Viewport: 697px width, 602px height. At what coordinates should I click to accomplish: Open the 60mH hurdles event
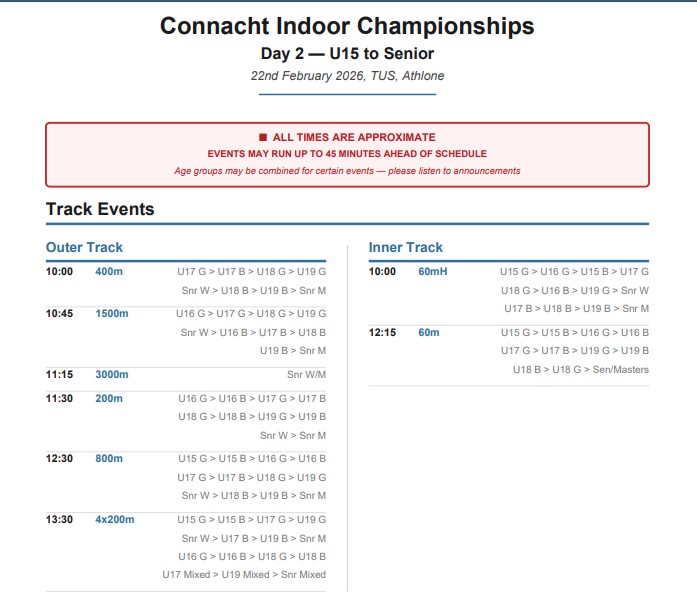coord(432,271)
